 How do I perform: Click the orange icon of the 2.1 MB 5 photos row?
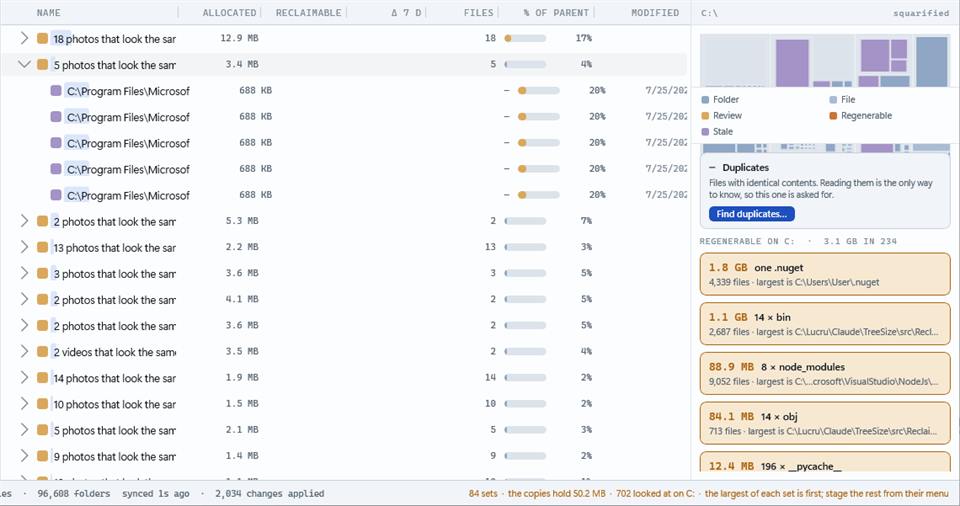coord(42,430)
